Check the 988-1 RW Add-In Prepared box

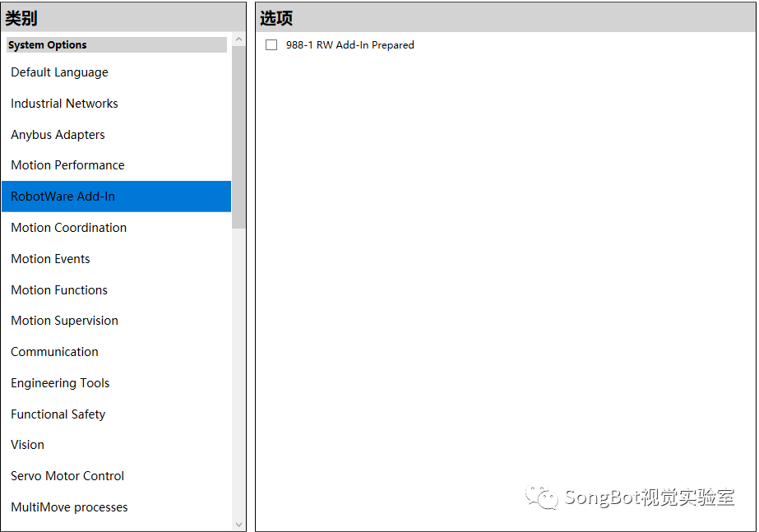click(271, 45)
